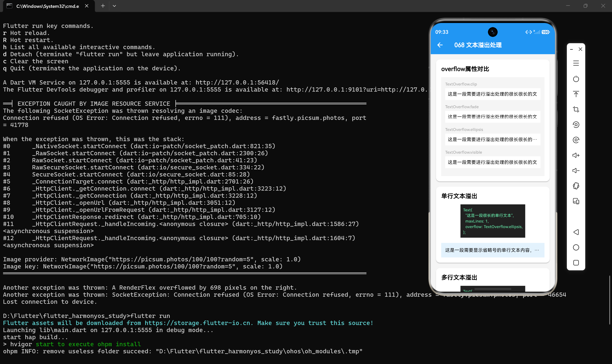
Task: Rotate the emulator screen counterclockwise
Action: 576,125
